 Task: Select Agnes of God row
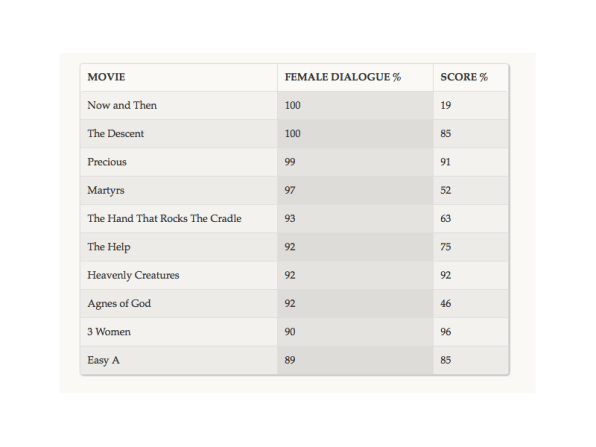coord(294,304)
